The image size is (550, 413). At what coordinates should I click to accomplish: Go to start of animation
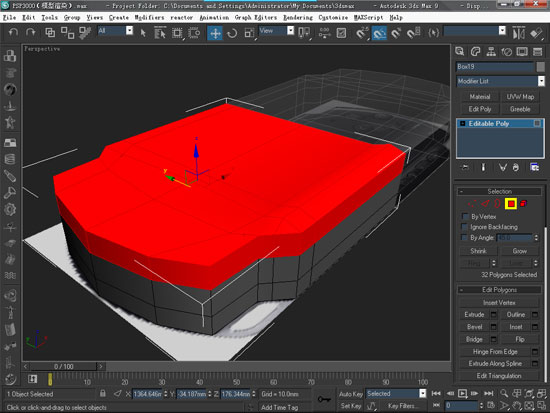click(x=436, y=394)
